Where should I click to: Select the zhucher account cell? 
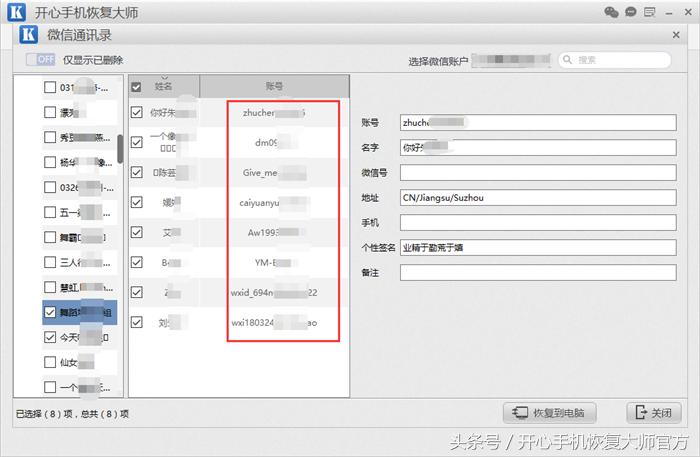click(x=274, y=113)
